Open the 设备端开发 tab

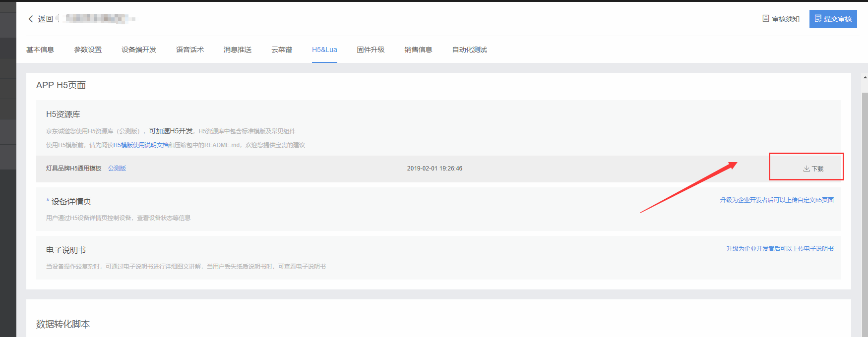coord(139,50)
